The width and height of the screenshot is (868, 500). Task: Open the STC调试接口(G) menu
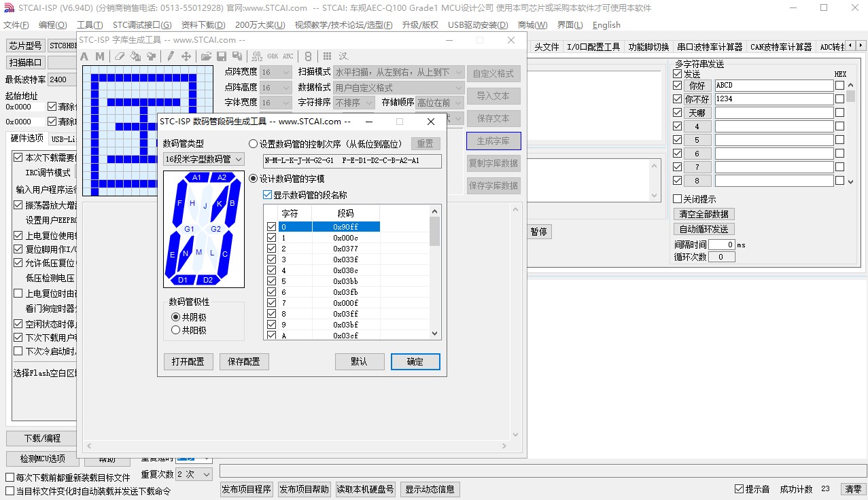tap(141, 25)
